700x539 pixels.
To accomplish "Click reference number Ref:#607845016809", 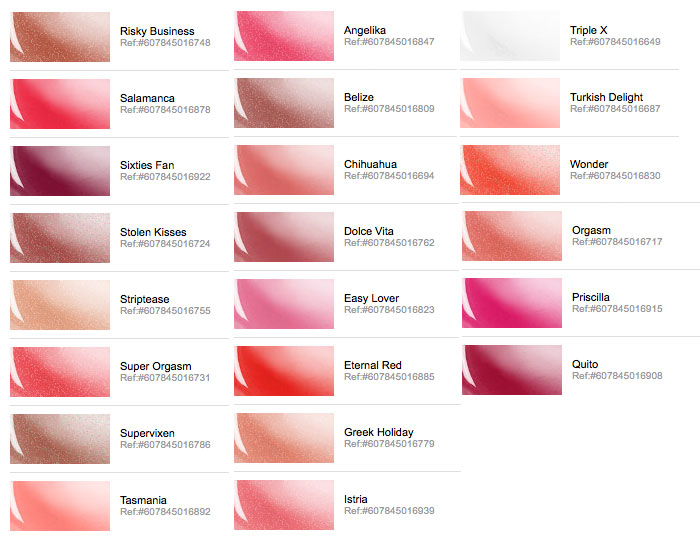I will coord(389,109).
